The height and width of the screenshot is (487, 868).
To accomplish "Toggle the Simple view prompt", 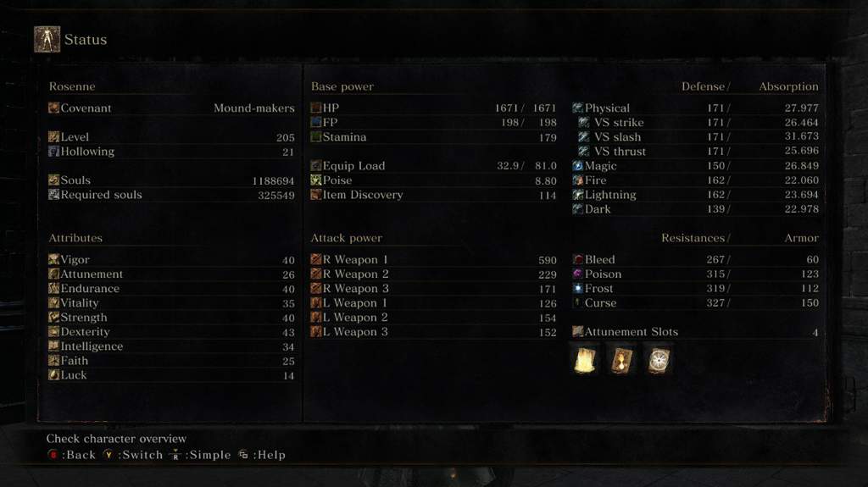I will coord(200,455).
